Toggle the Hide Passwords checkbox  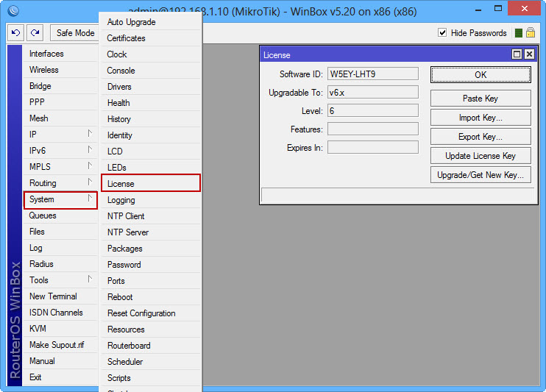(442, 32)
